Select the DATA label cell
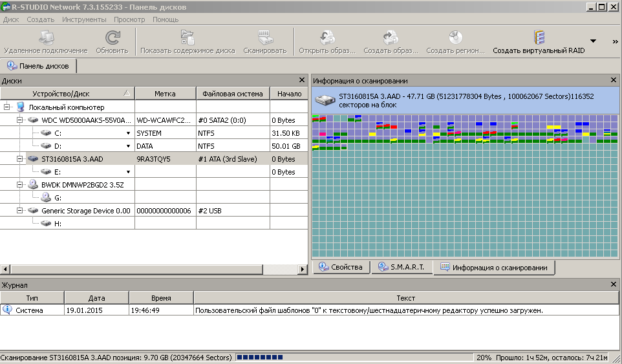 click(166, 146)
